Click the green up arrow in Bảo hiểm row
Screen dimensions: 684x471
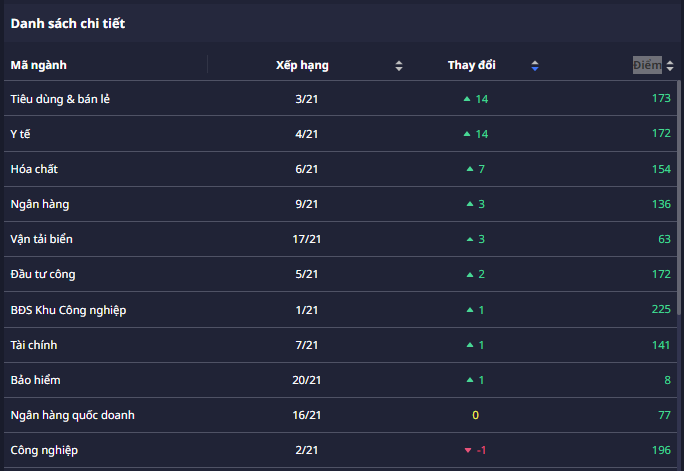tap(470, 380)
